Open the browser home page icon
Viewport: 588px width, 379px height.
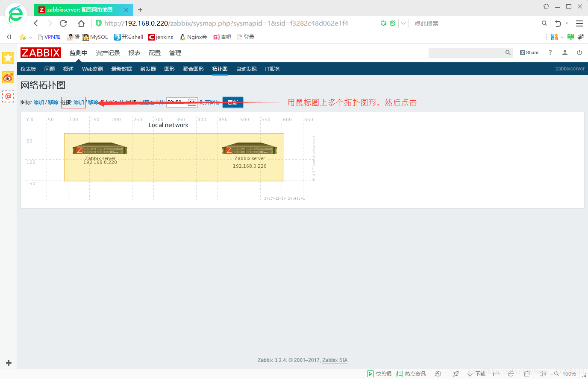point(81,23)
